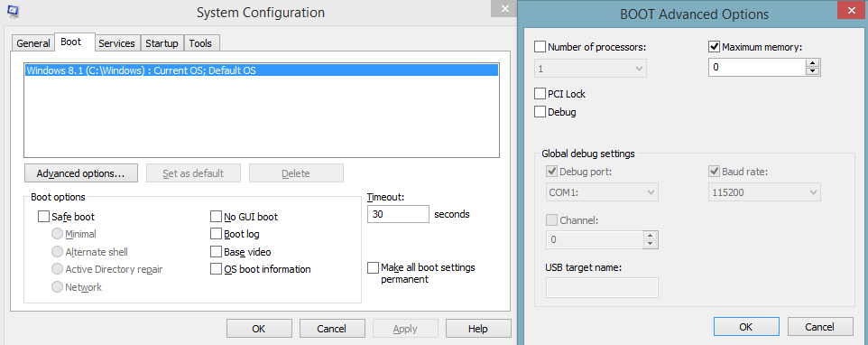Screen dimensions: 868x345
Task: Open Help in System Configuration
Action: 477,329
